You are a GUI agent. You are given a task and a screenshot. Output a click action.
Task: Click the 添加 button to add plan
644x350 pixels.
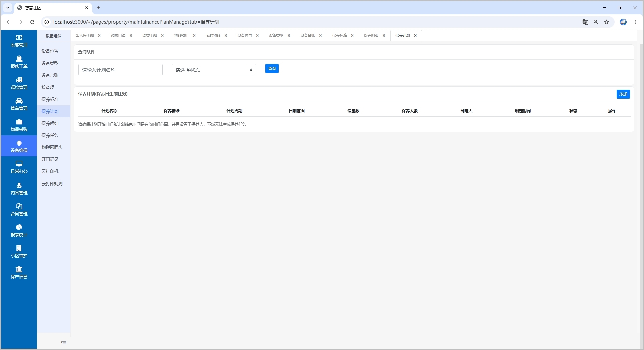623,94
